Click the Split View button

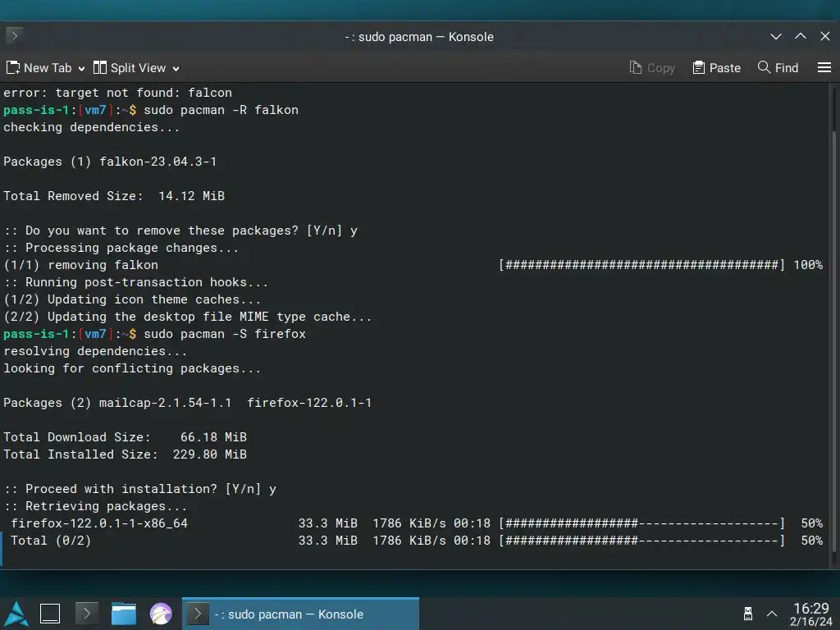point(130,68)
